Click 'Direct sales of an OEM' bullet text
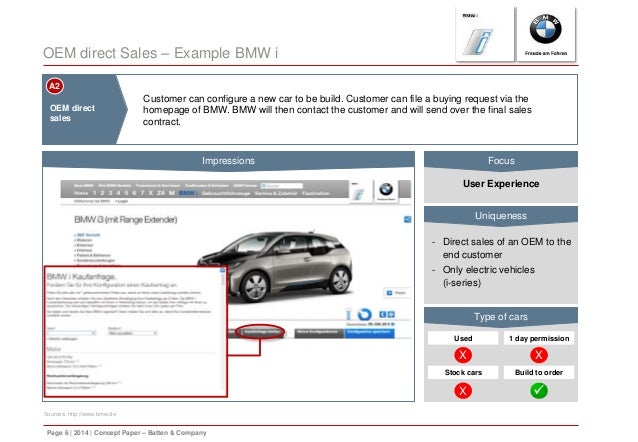 pyautogui.click(x=507, y=248)
